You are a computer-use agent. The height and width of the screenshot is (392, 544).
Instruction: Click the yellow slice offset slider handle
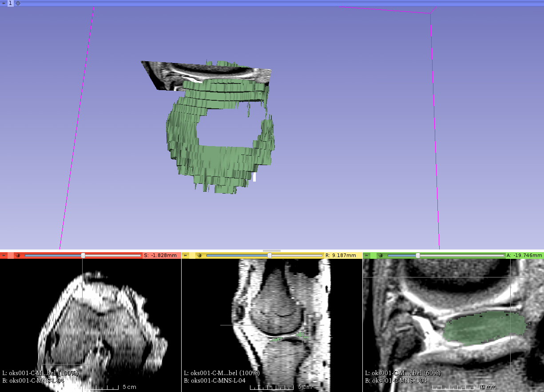point(270,256)
